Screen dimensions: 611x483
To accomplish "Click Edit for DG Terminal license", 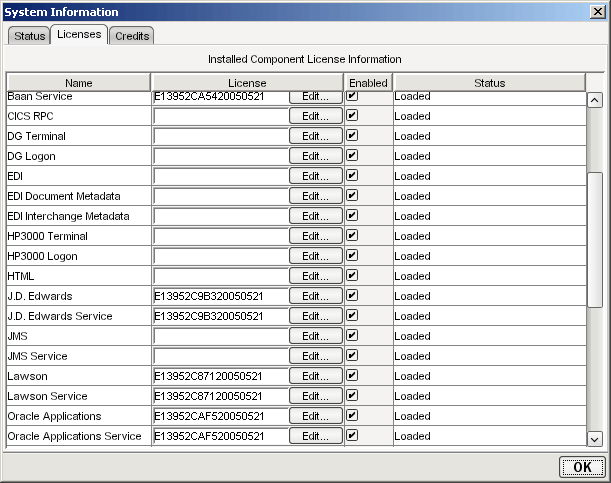I will (x=316, y=136).
